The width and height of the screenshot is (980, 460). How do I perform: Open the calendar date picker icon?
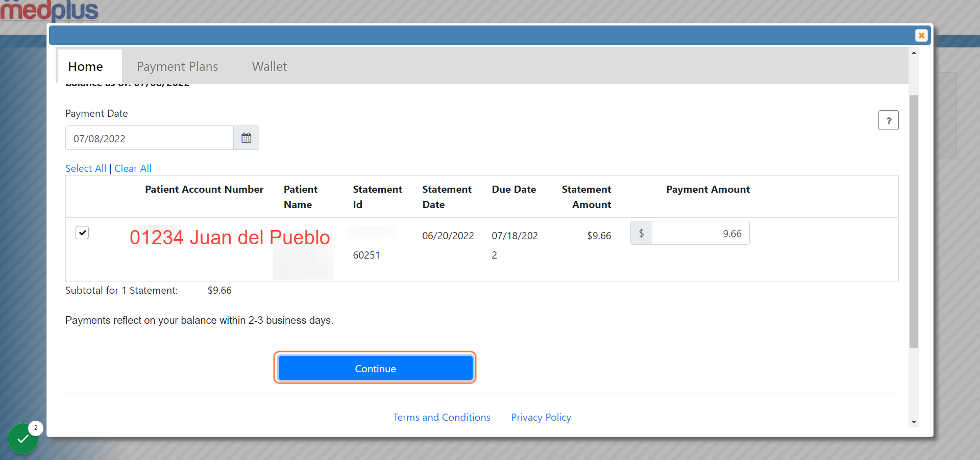[x=246, y=138]
